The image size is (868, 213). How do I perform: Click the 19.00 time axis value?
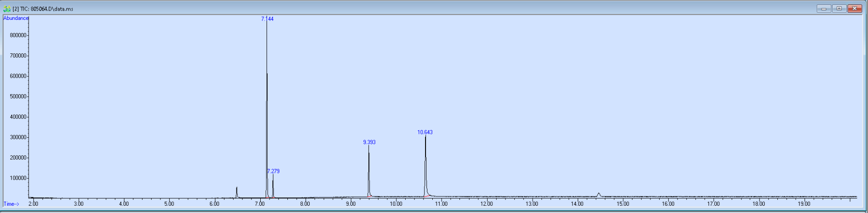point(804,204)
